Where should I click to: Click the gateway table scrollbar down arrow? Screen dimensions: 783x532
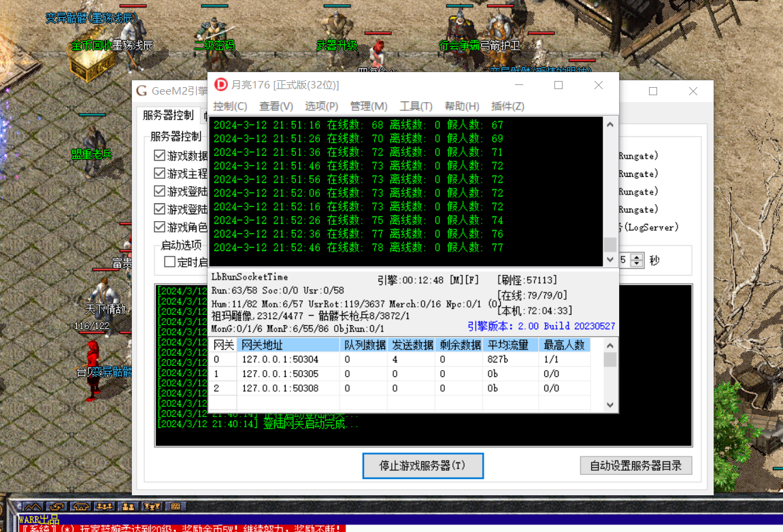coord(610,405)
